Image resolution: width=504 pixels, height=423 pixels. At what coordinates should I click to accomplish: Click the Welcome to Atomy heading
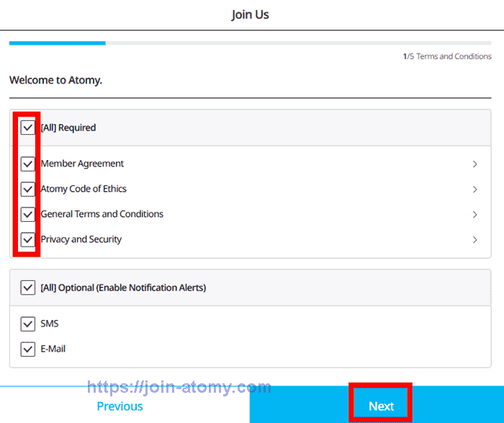coord(55,80)
